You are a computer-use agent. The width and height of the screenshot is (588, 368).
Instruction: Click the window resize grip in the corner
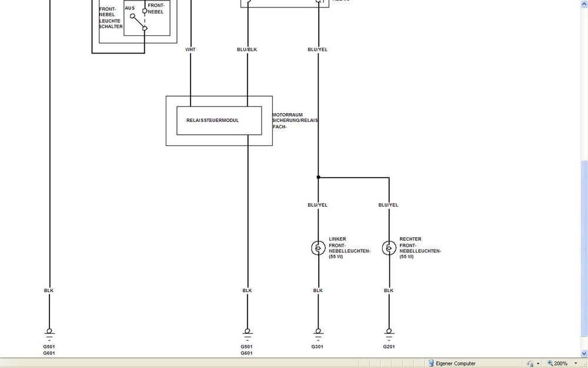[x=584, y=364]
